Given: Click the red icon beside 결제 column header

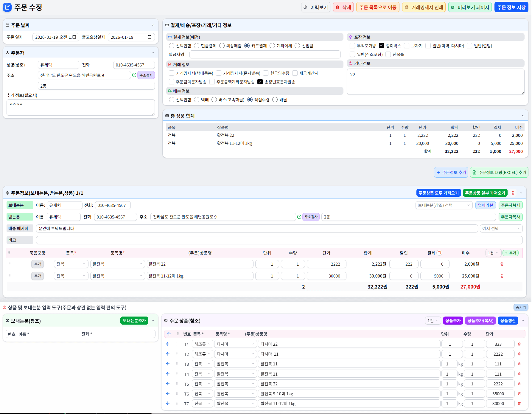Looking at the screenshot, I should [x=439, y=253].
